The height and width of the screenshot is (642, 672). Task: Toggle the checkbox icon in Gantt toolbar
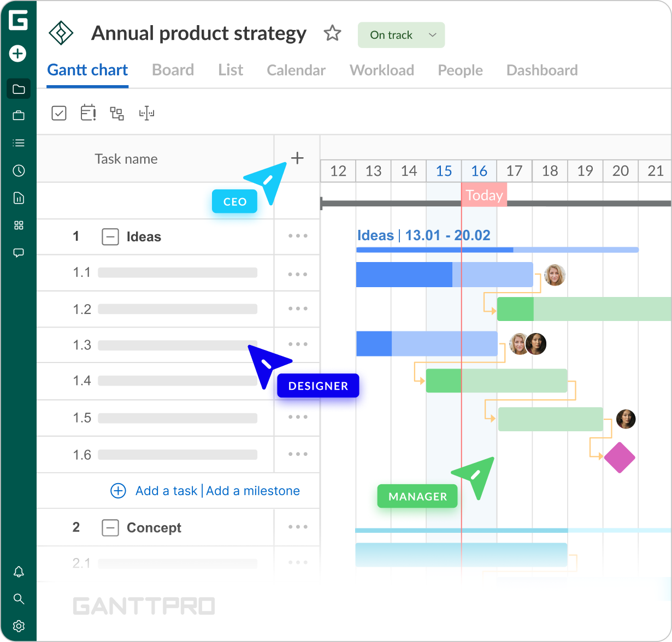[x=59, y=113]
